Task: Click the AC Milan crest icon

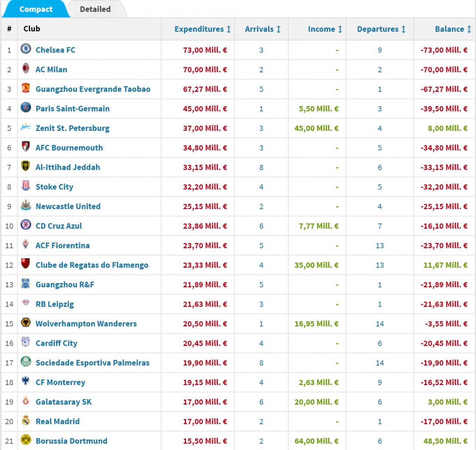Action: (26, 68)
